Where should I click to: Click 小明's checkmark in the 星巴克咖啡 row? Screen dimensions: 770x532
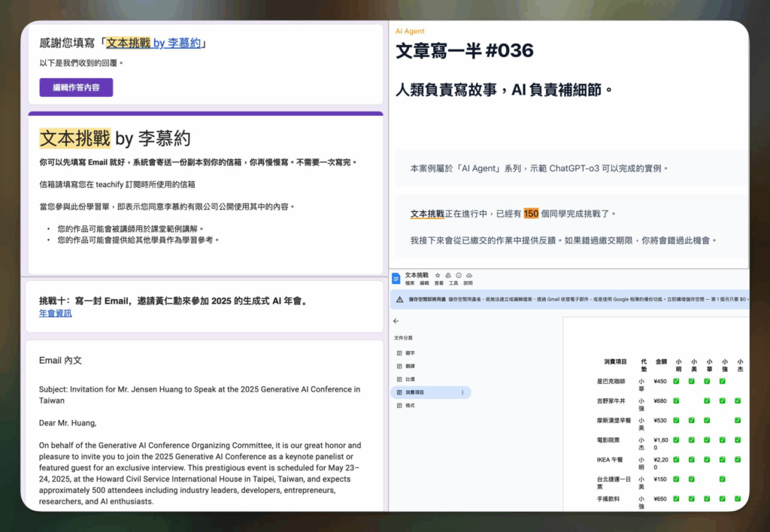click(676, 381)
